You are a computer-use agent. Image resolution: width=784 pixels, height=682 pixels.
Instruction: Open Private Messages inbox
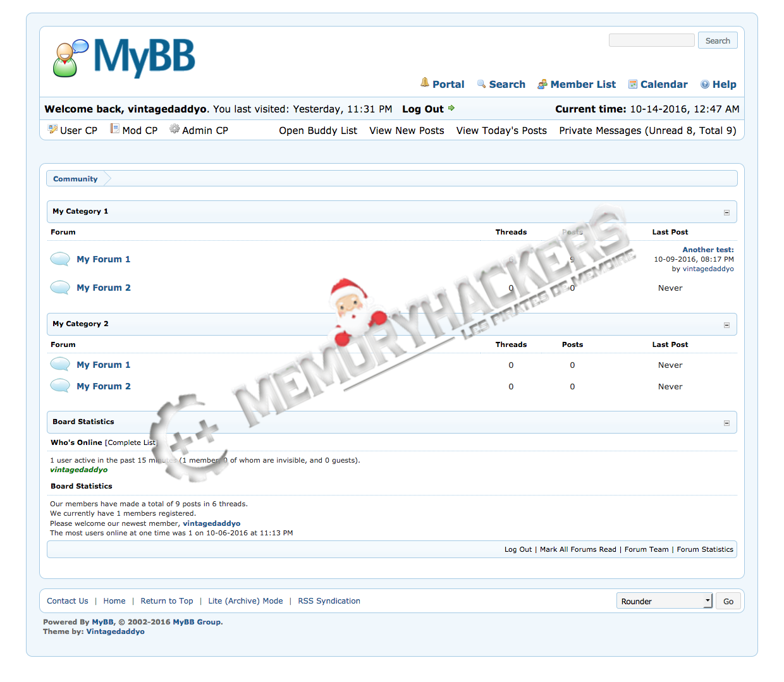(647, 130)
